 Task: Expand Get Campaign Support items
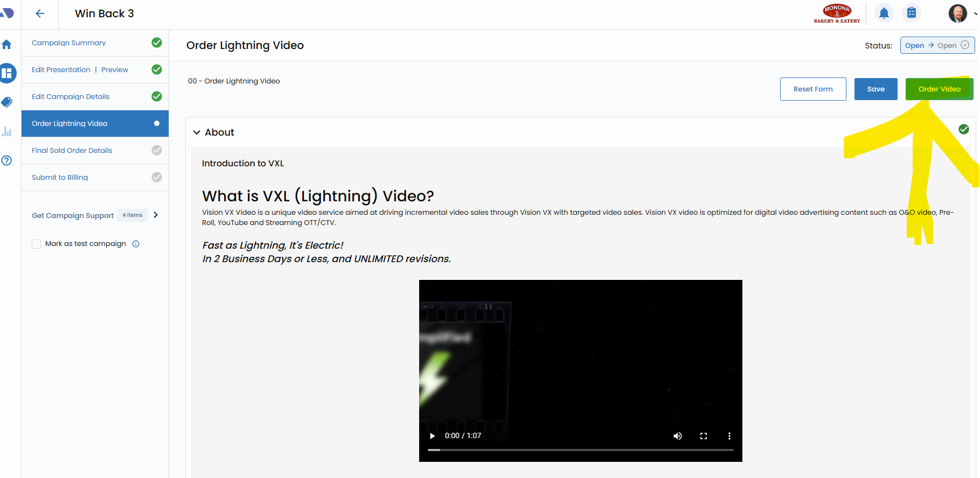156,215
